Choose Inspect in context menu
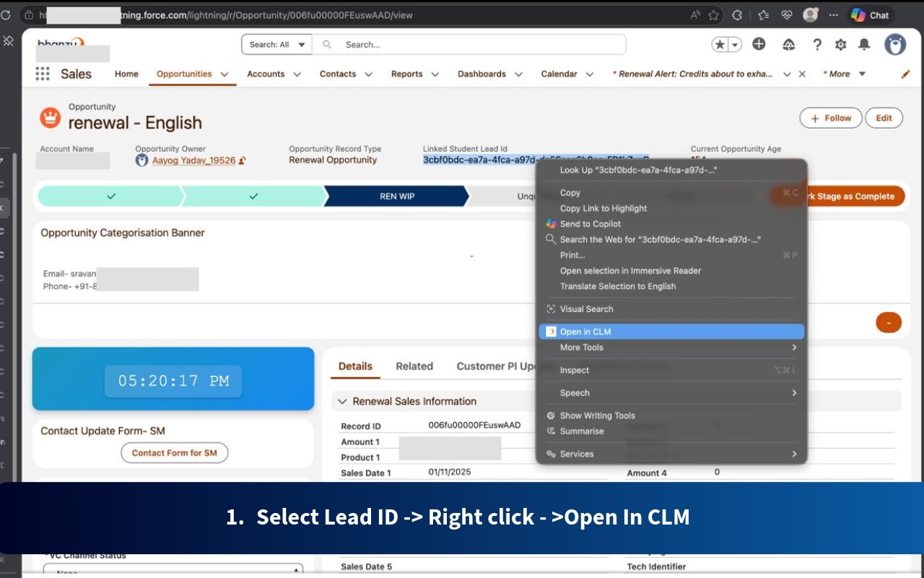 [x=671, y=370]
